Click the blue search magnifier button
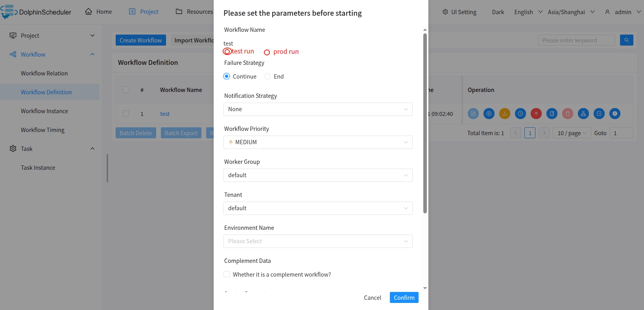This screenshot has width=644, height=310. click(x=626, y=40)
